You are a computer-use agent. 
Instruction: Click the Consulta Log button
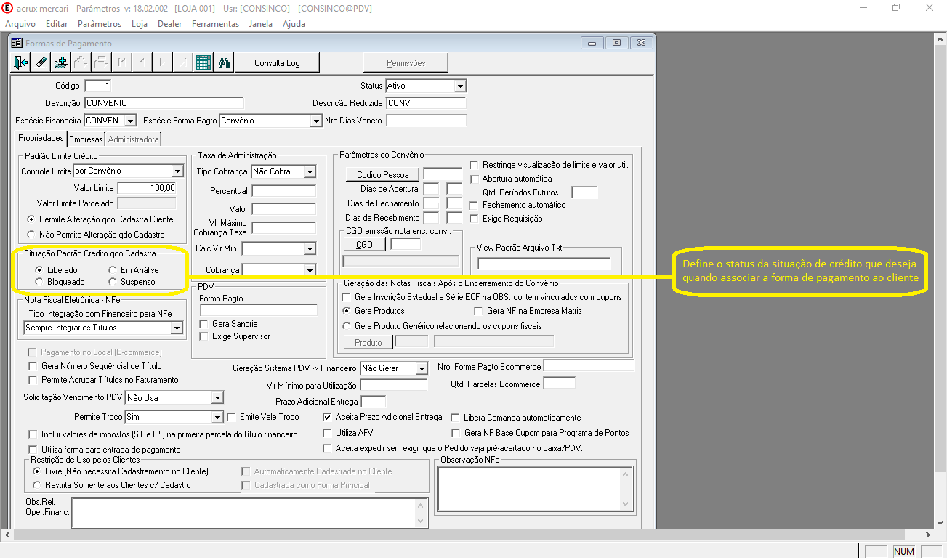tap(277, 63)
